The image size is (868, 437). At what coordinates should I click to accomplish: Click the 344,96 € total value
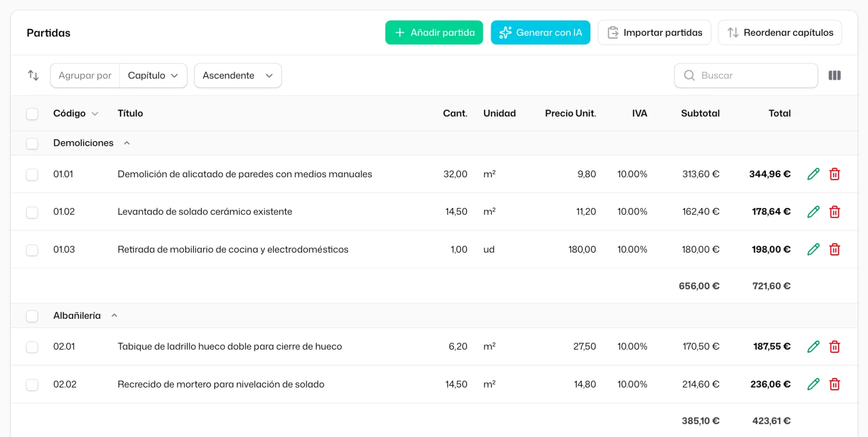point(770,174)
